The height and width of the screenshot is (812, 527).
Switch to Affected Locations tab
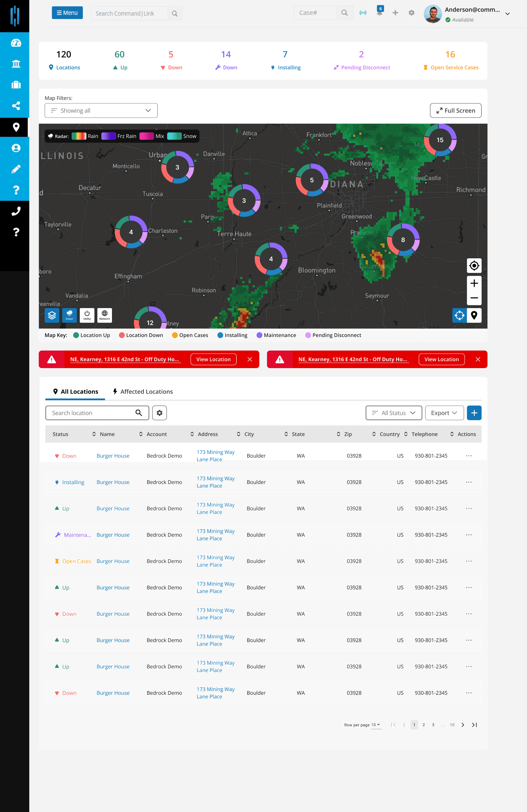[143, 392]
